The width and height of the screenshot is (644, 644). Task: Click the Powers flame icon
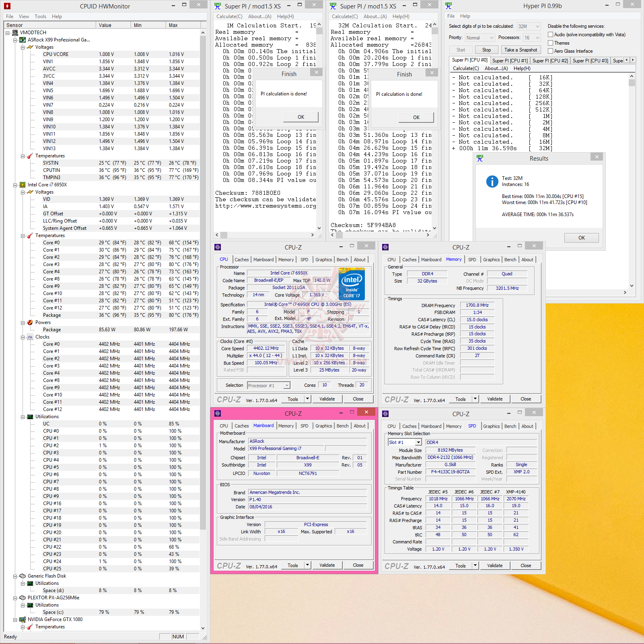tap(30, 322)
